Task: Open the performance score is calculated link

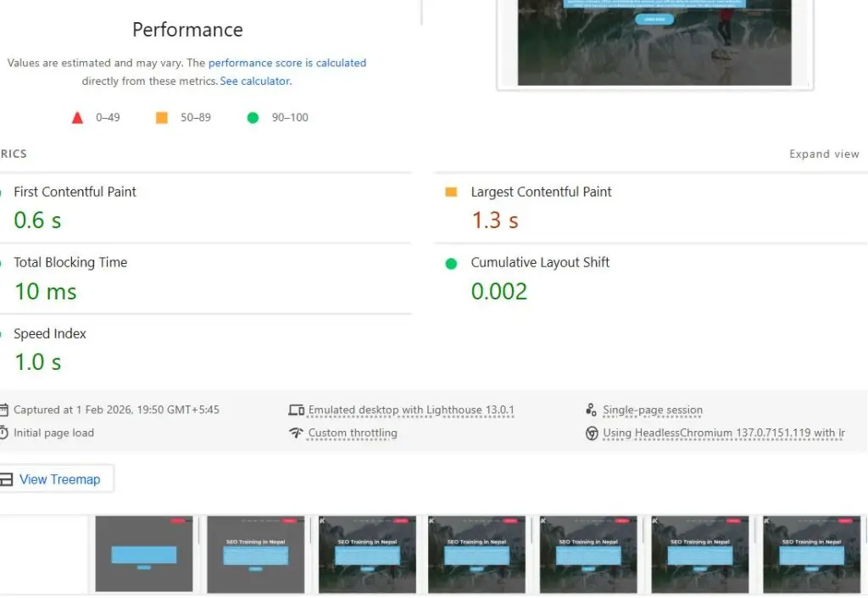Action: [x=287, y=62]
